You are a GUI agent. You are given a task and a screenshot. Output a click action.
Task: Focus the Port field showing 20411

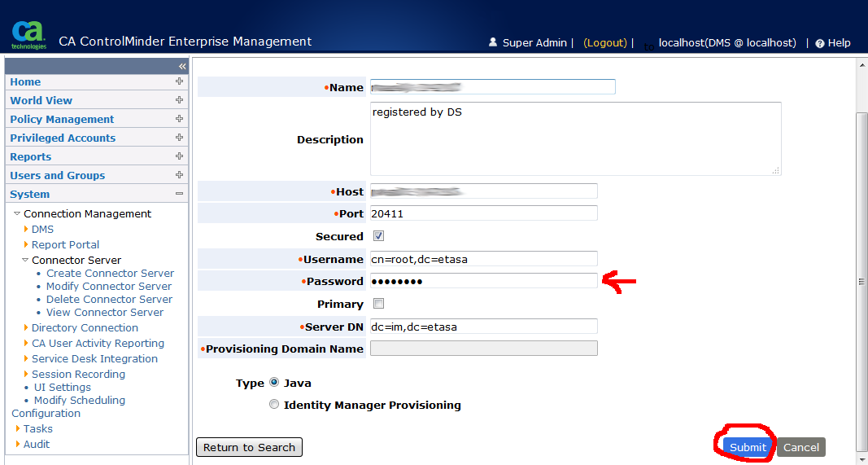pos(484,213)
